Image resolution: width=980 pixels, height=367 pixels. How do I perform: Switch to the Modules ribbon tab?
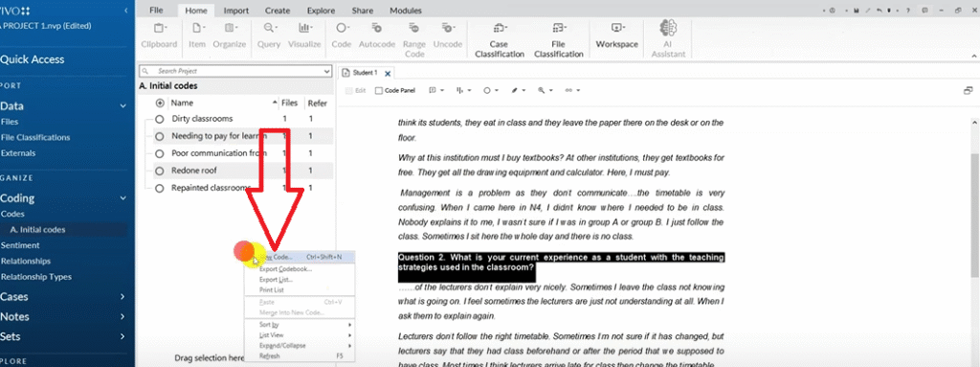pos(406,11)
